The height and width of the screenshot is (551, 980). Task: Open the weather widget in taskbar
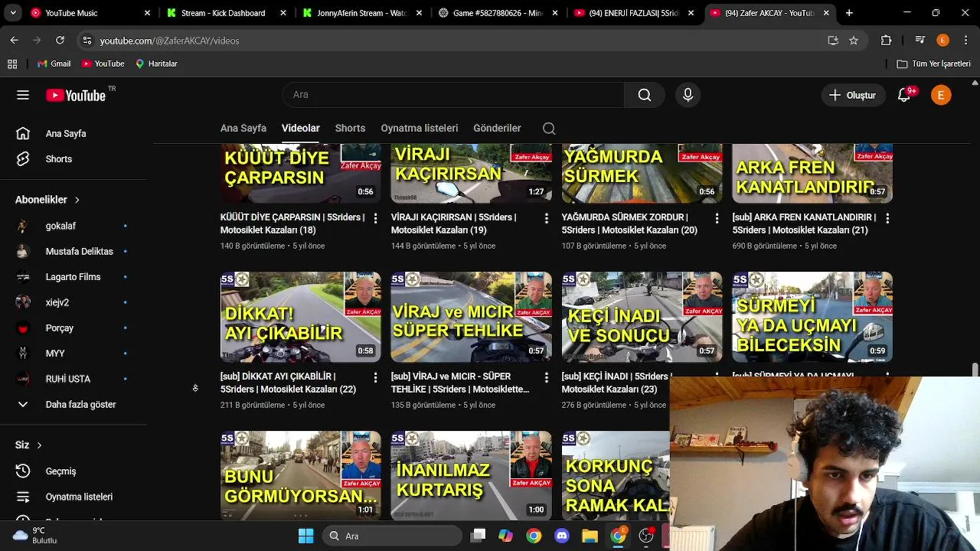[x=34, y=536]
